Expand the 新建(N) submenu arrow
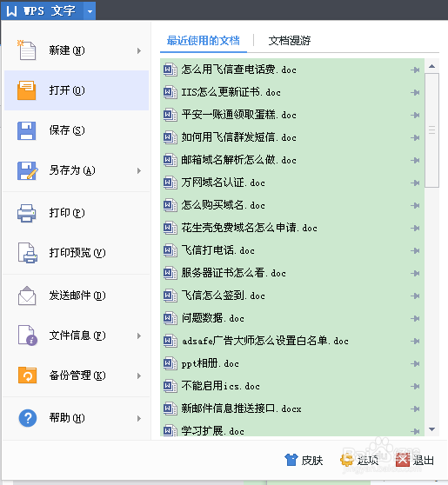 pyautogui.click(x=139, y=50)
